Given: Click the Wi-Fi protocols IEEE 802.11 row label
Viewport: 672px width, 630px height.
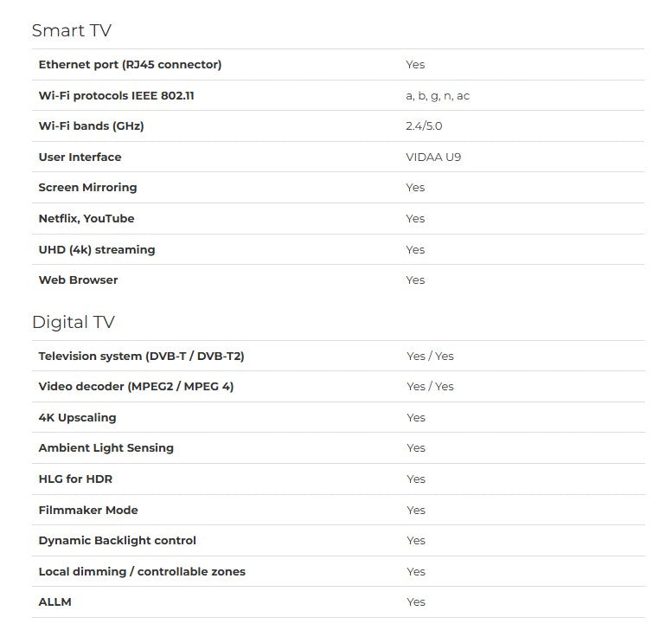Looking at the screenshot, I should (116, 96).
